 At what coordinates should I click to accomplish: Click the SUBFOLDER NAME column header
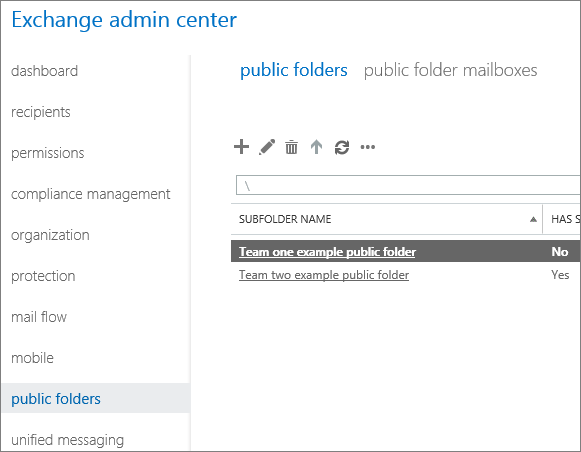point(387,219)
